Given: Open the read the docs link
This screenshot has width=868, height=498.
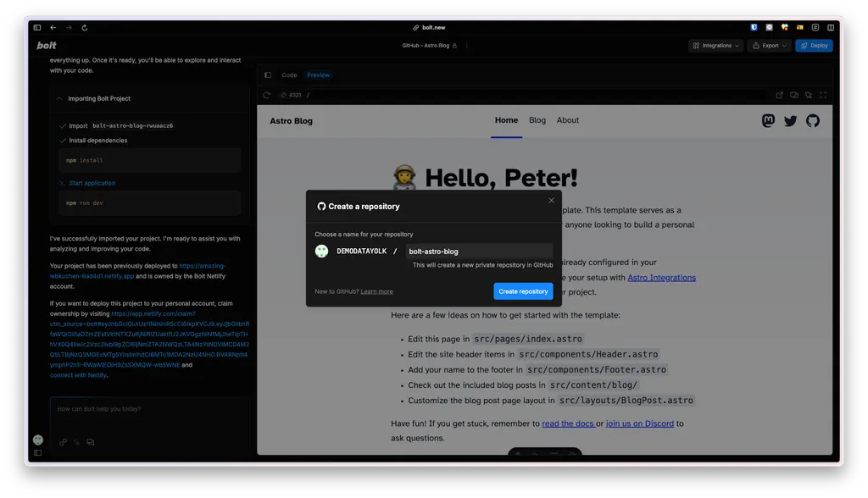Looking at the screenshot, I should coord(568,423).
